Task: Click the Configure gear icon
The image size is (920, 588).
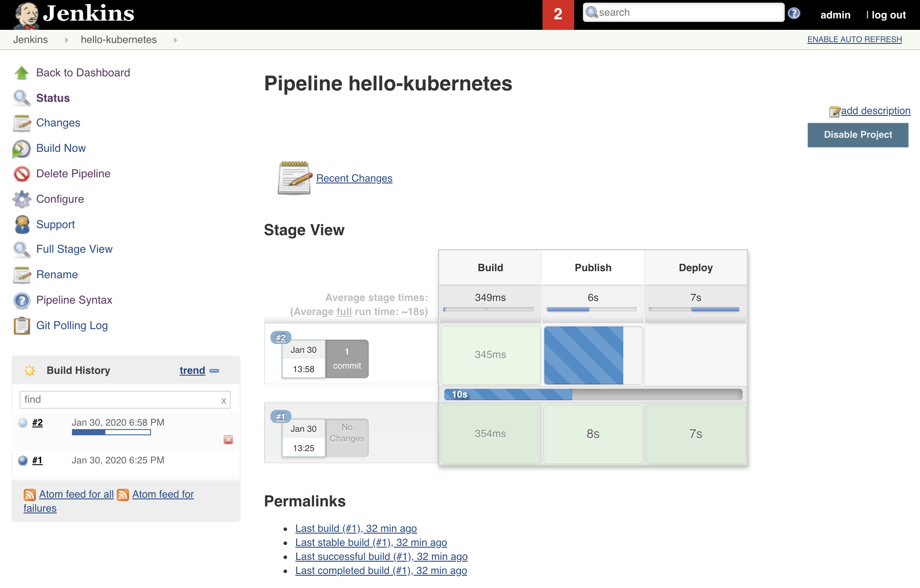Action: [x=22, y=199]
